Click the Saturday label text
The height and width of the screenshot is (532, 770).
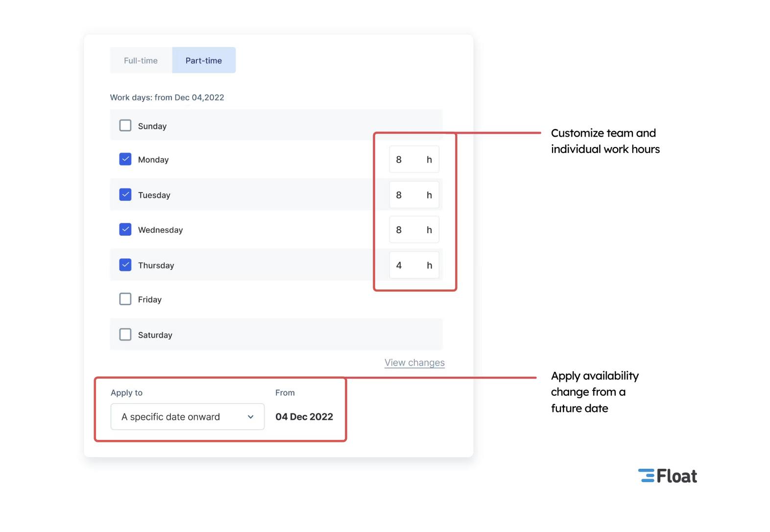click(155, 335)
